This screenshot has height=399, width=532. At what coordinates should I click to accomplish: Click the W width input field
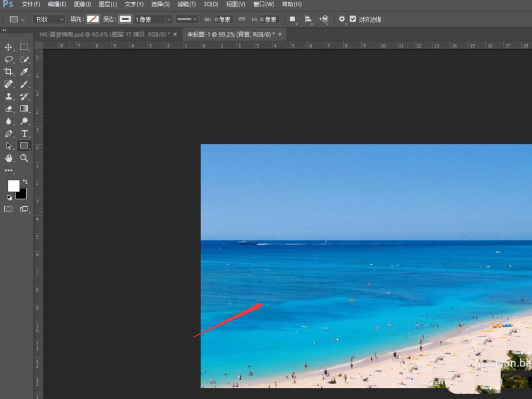223,19
